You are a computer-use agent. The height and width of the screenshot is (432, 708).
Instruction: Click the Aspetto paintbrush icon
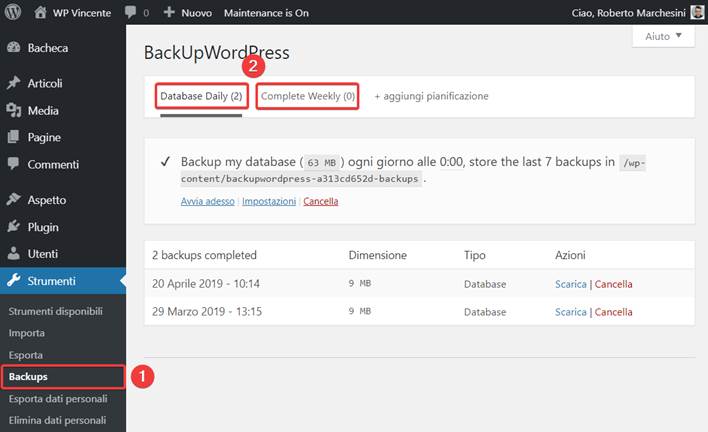coord(14,199)
